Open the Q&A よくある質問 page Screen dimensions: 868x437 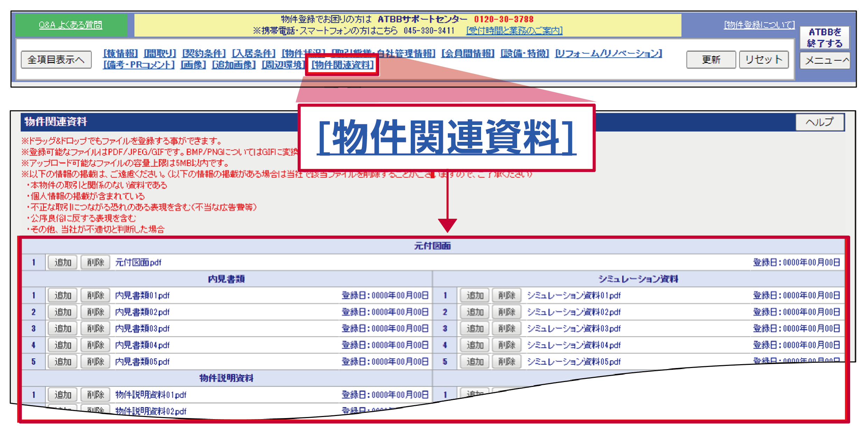[69, 25]
